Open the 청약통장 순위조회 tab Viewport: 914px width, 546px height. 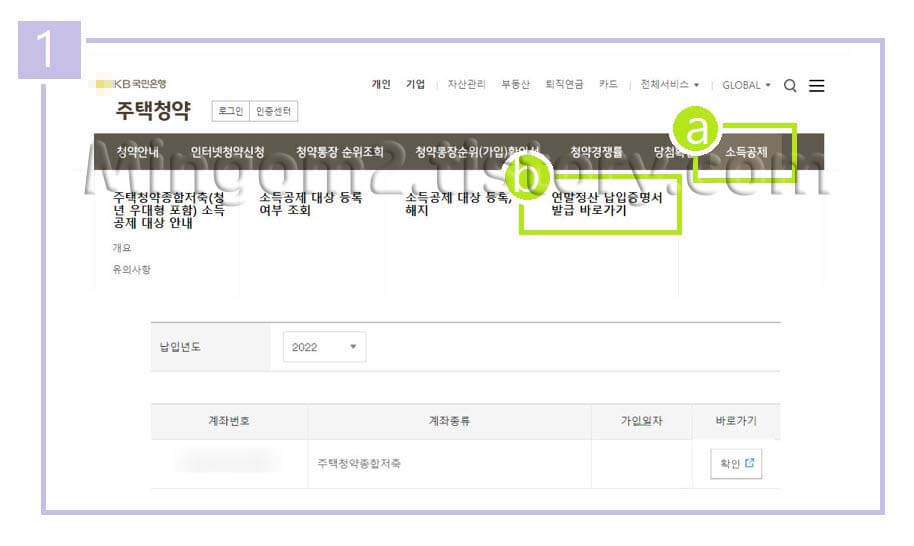point(339,152)
